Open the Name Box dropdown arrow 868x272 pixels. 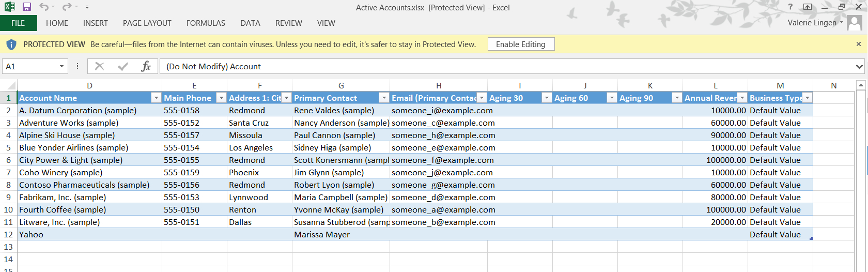61,66
